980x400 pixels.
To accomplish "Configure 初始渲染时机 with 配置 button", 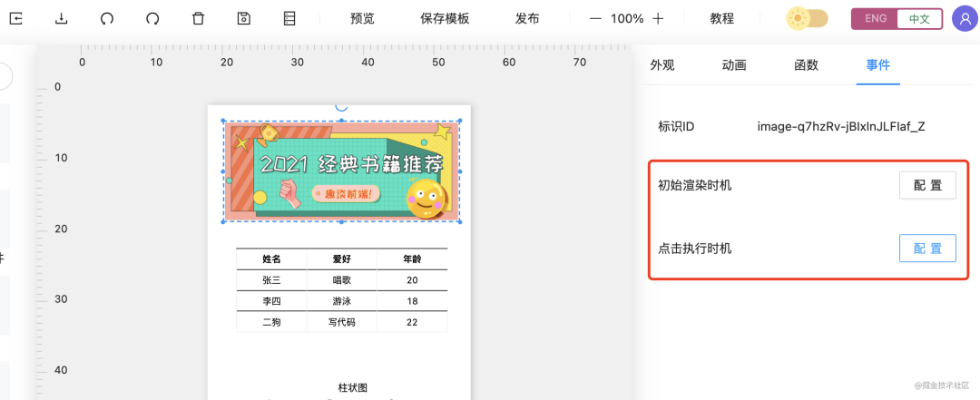I will [x=927, y=185].
